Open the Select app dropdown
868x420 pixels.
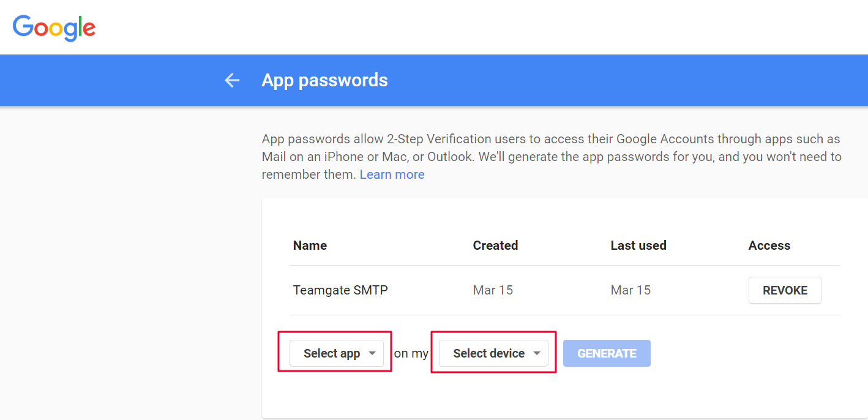pyautogui.click(x=332, y=353)
